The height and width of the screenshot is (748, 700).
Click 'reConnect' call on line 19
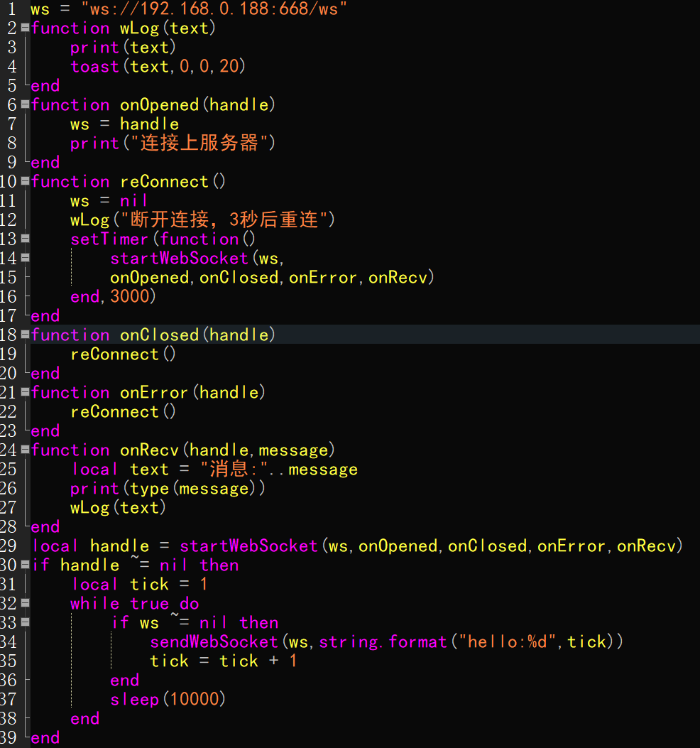click(x=114, y=354)
